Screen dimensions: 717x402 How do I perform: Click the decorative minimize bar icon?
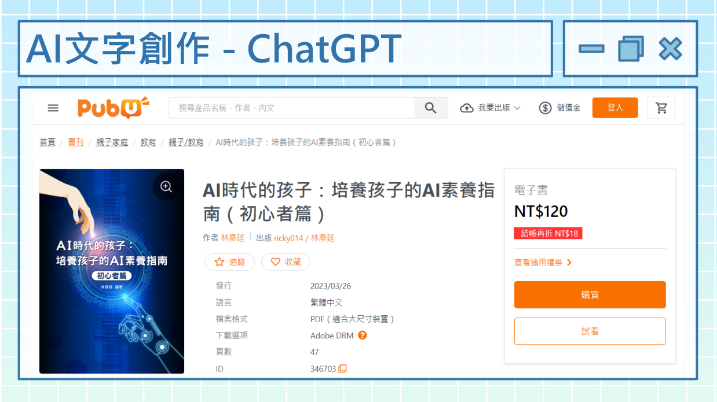click(x=591, y=48)
